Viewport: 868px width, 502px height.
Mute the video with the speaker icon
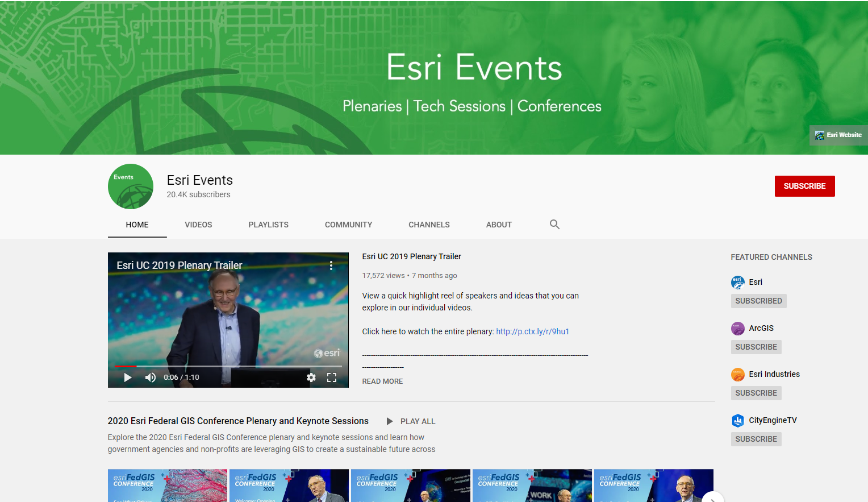click(151, 377)
